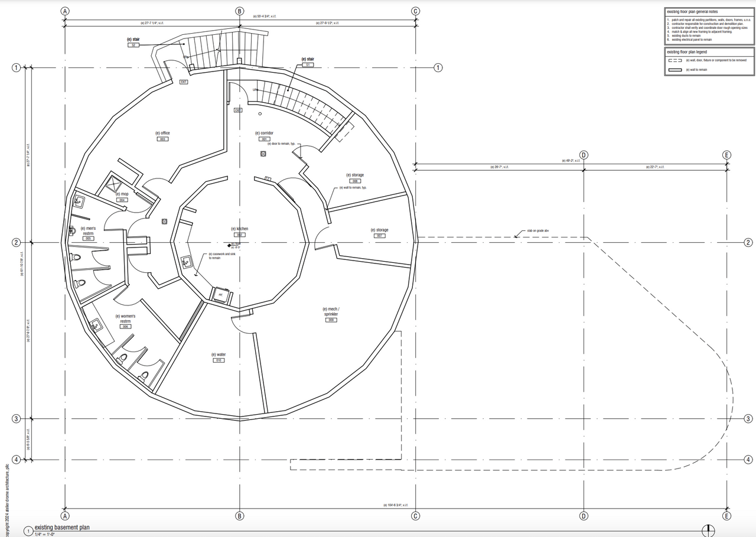Select grid bubble 4 at the right edge
Viewport: 756px width, 537px height.
pos(748,459)
